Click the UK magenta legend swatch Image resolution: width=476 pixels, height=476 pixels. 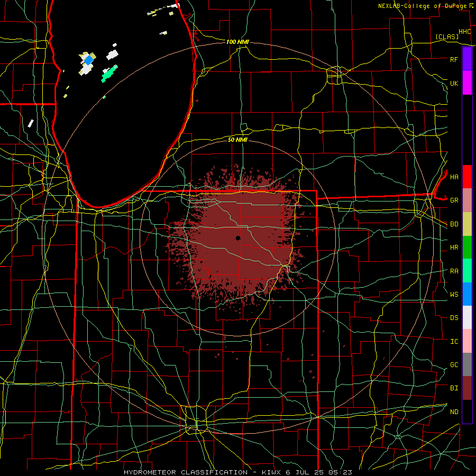tap(467, 83)
